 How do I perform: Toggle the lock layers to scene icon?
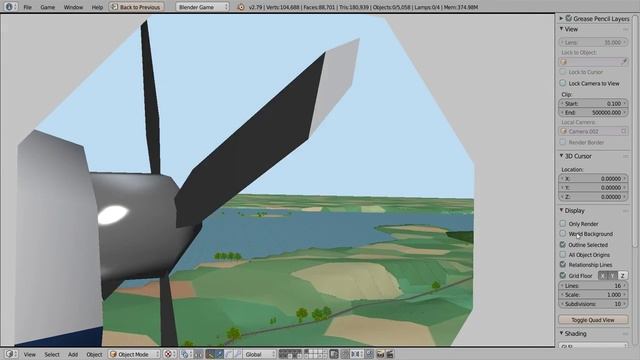point(333,354)
